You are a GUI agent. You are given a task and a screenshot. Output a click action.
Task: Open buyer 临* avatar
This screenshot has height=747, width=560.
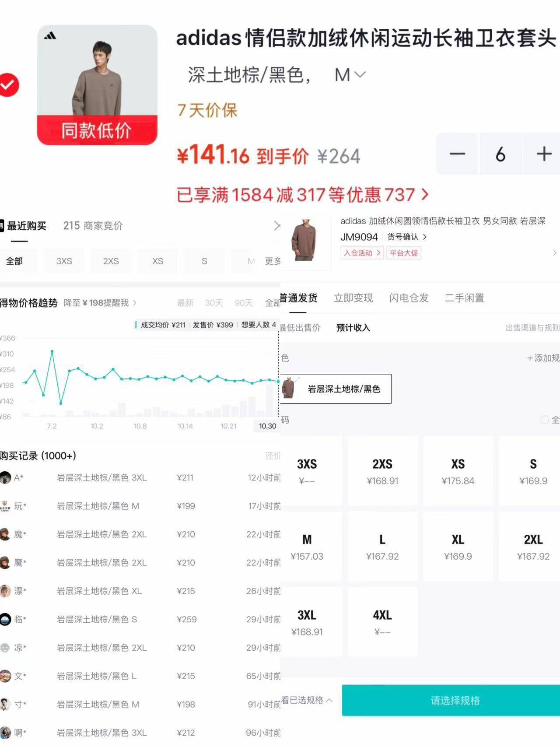tap(5, 619)
